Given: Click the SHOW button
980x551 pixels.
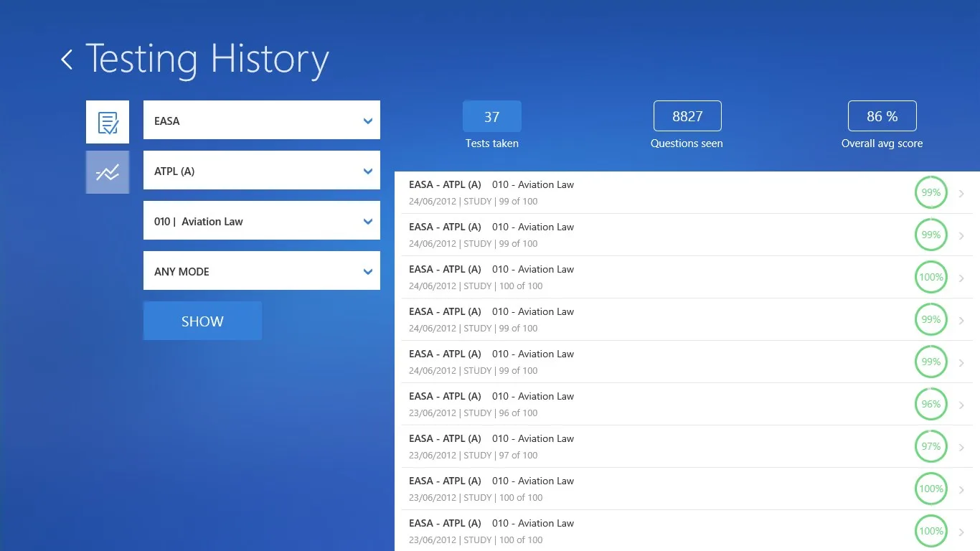Looking at the screenshot, I should (x=202, y=321).
